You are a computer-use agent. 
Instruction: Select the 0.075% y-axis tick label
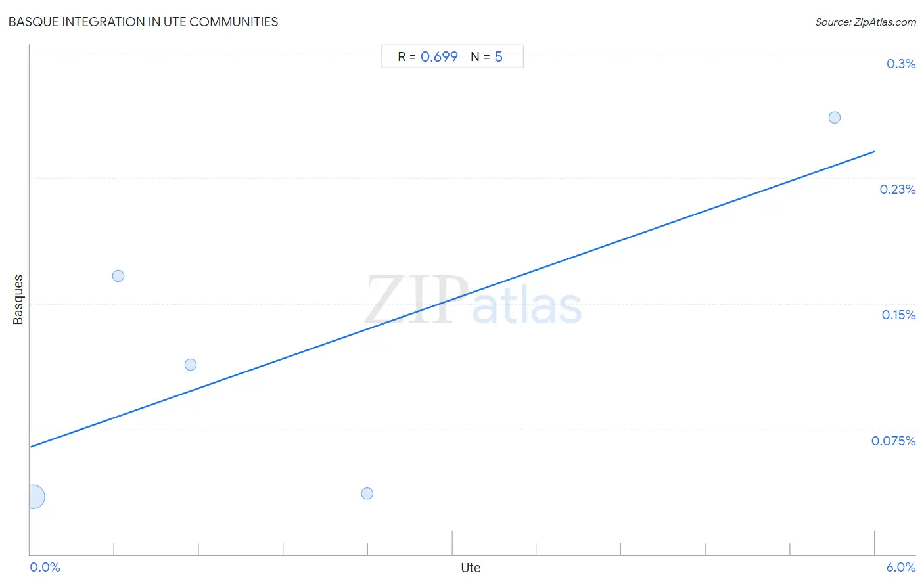coord(894,441)
